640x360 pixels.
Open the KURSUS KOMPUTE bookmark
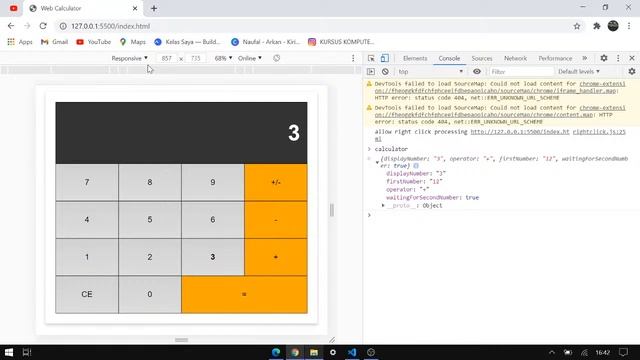pyautogui.click(x=341, y=42)
